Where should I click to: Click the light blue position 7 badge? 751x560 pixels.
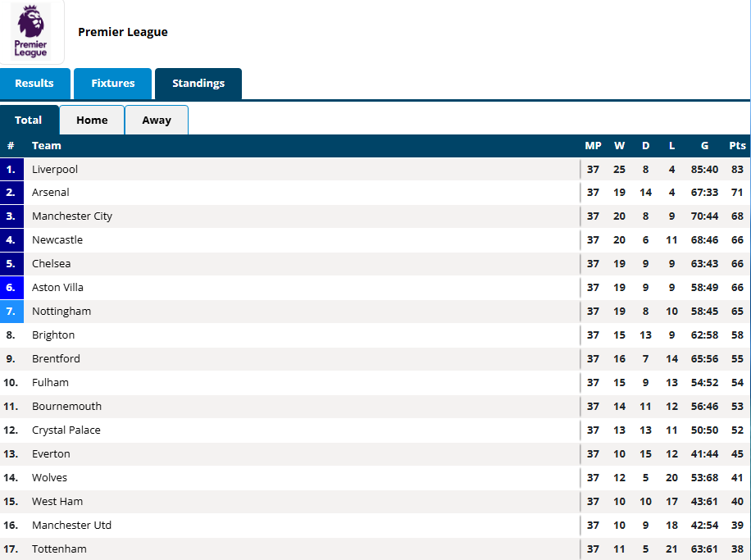pos(11,312)
